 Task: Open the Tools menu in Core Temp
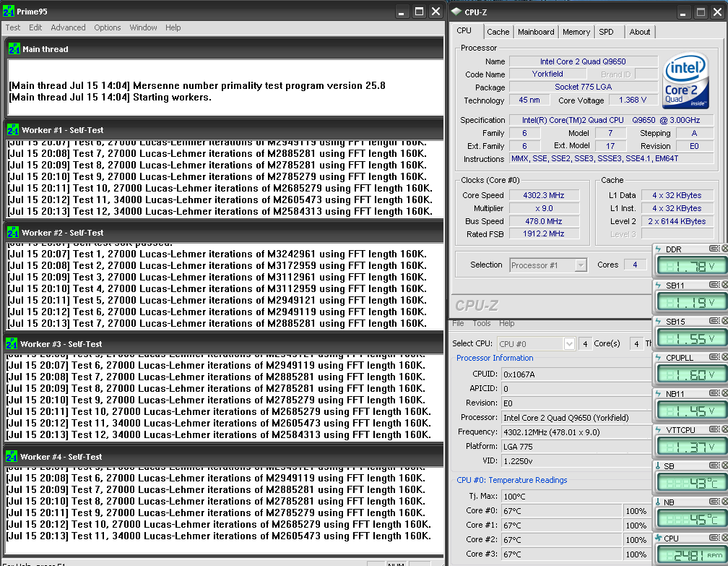click(482, 323)
